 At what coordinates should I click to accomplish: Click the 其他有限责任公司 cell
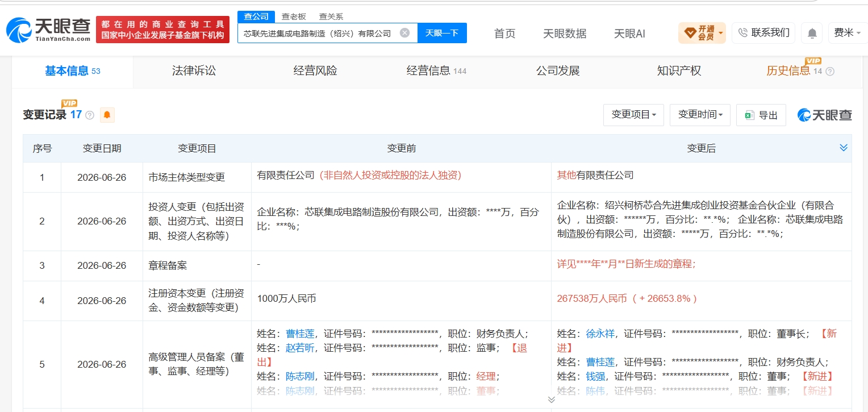[701, 177]
